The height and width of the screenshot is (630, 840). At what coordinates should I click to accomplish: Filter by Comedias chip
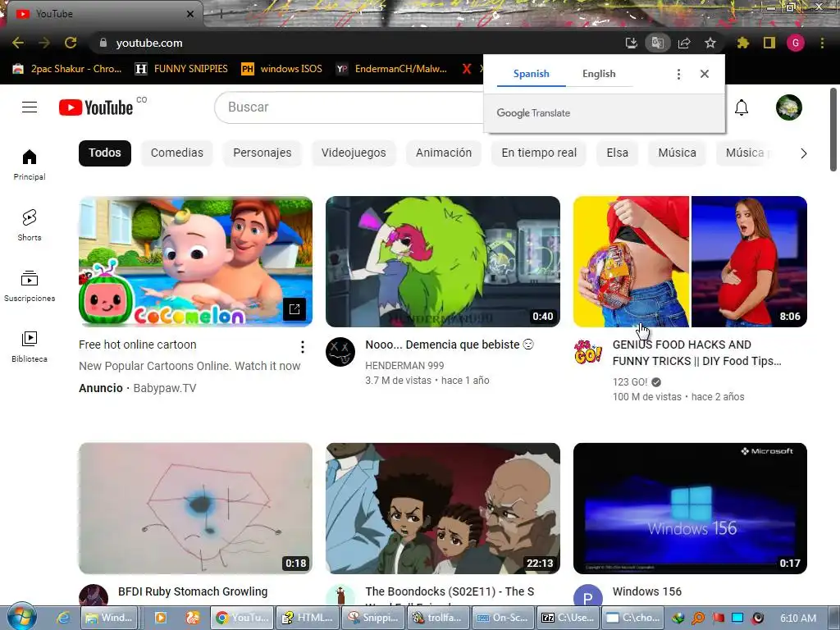point(177,153)
